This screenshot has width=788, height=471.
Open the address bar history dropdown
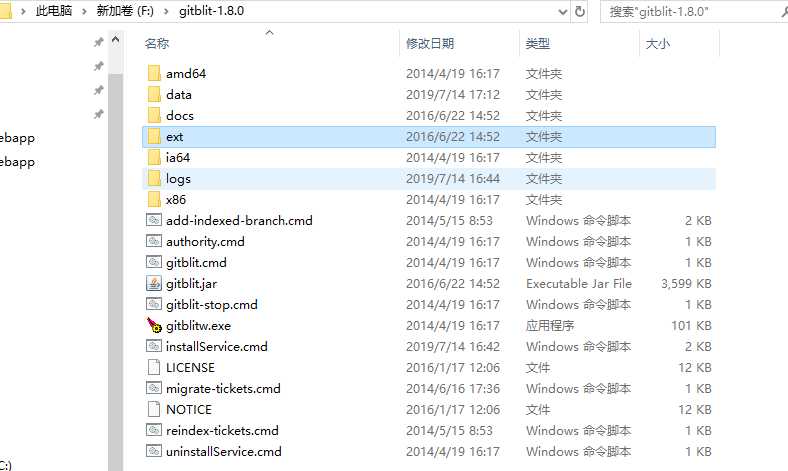point(563,12)
